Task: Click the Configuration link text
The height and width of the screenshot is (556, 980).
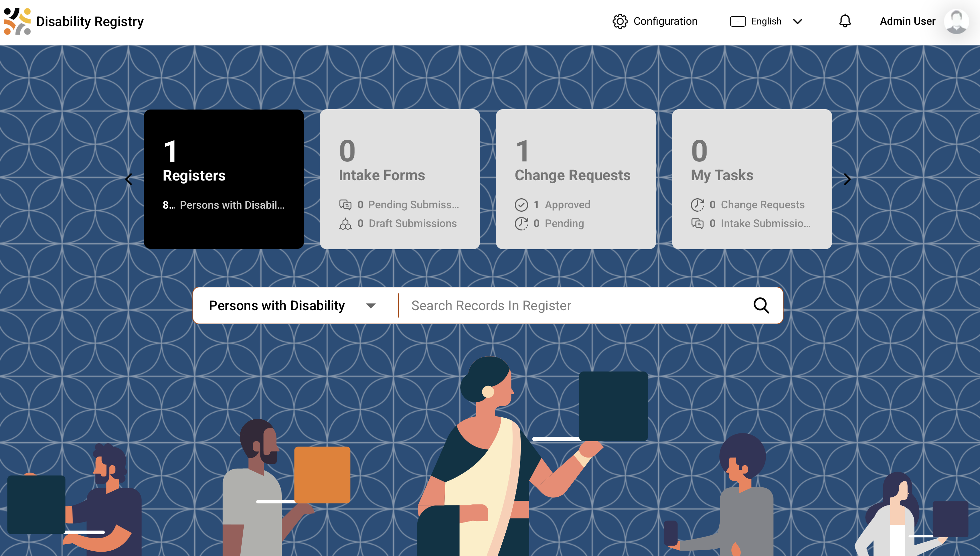Action: click(665, 21)
